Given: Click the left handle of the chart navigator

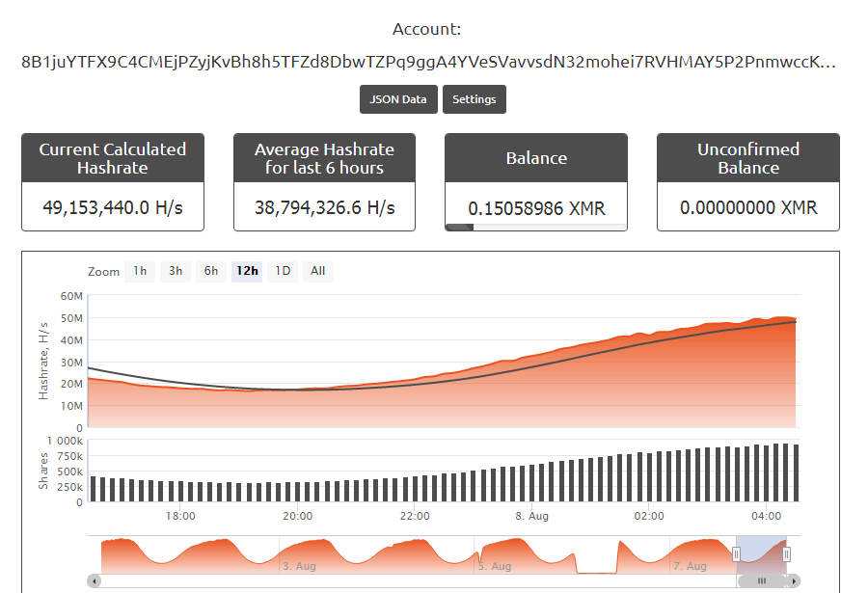Looking at the screenshot, I should (x=736, y=553).
